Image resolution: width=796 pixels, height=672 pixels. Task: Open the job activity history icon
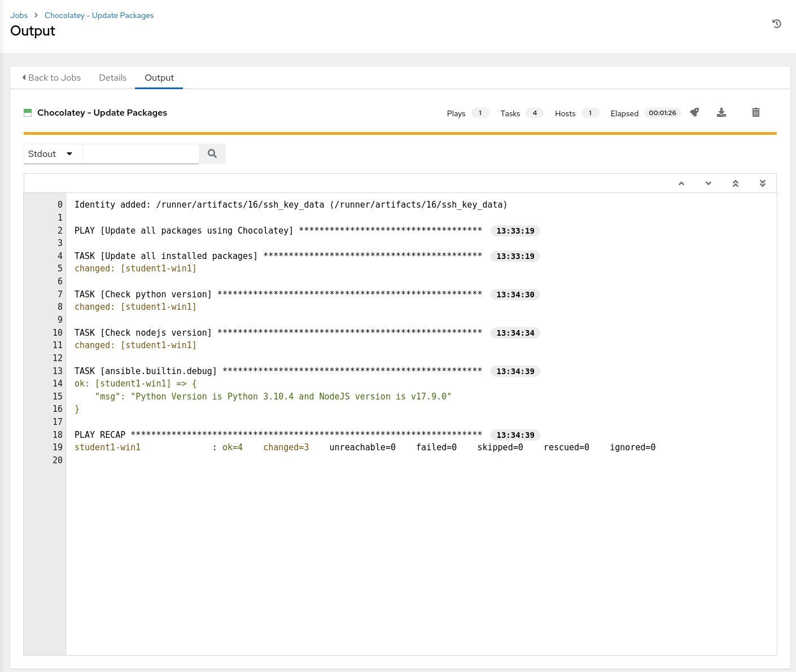[777, 24]
